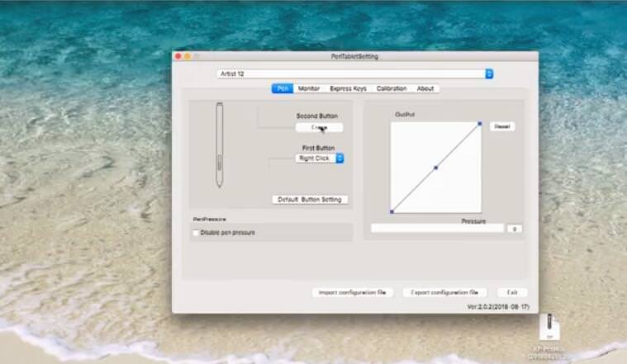Open the Express Keys tab
Image resolution: width=627 pixels, height=364 pixels.
point(348,88)
